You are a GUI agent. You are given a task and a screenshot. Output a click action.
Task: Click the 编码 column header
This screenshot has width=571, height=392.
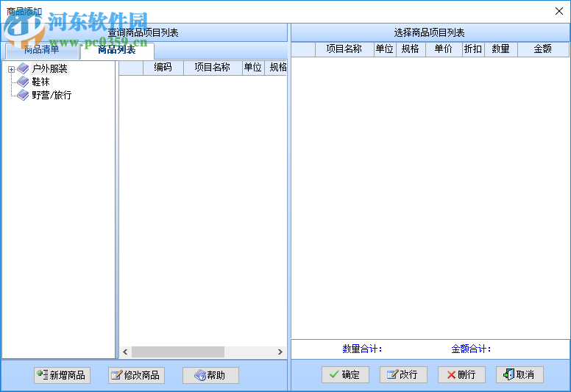click(163, 68)
